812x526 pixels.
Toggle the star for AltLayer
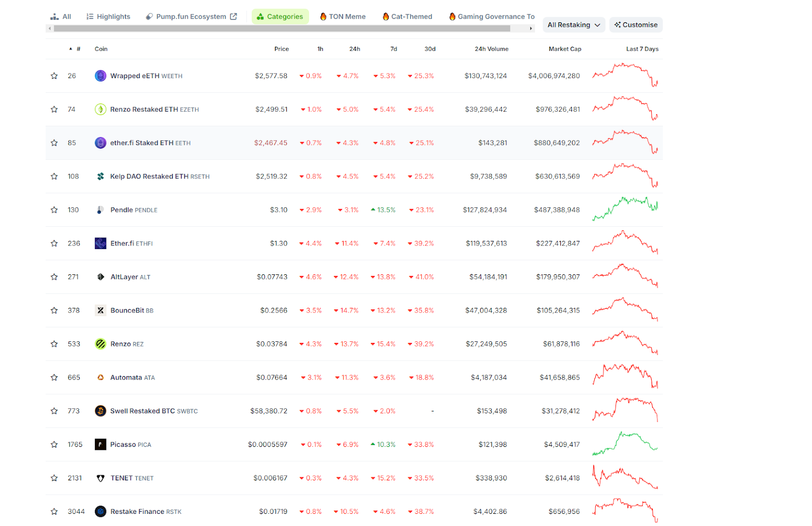[54, 277]
